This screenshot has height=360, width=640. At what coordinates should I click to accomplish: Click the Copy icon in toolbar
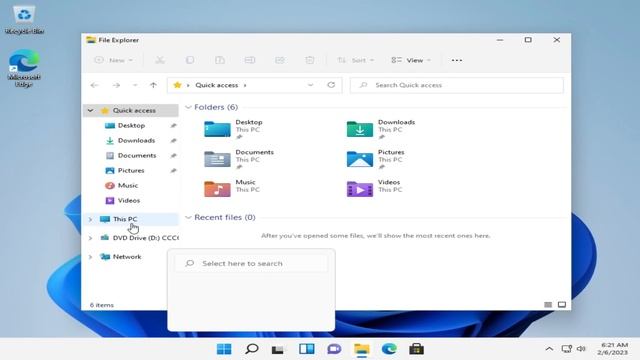click(190, 60)
